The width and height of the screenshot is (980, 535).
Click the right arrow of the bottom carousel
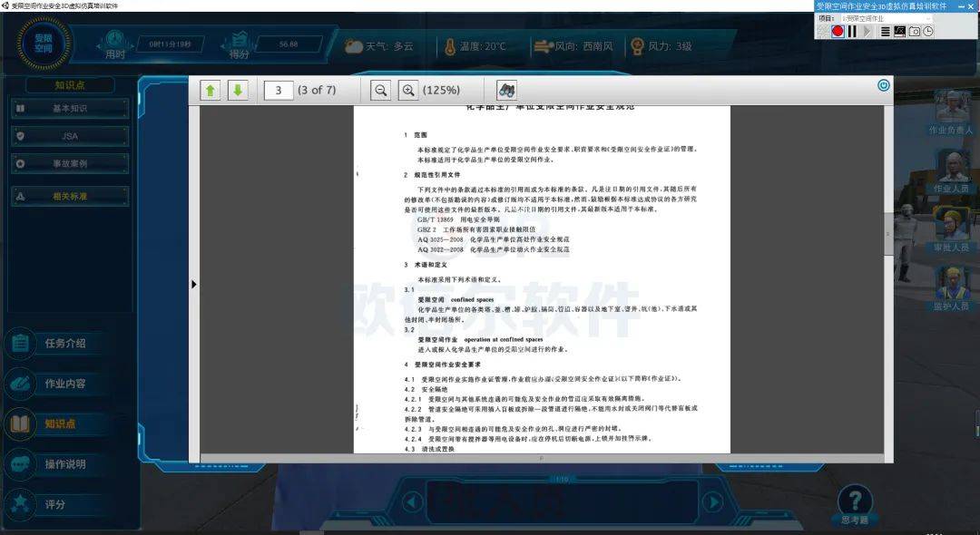pos(712,501)
